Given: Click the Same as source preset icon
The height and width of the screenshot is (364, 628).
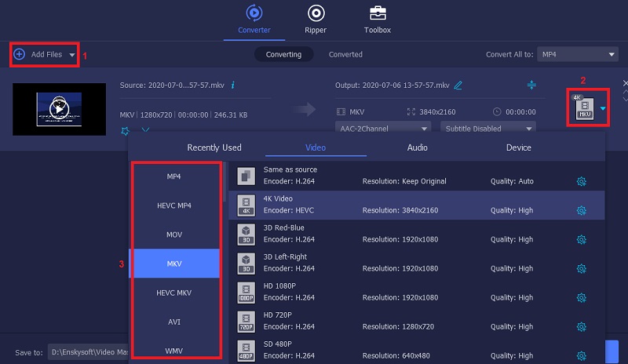Looking at the screenshot, I should point(246,177).
